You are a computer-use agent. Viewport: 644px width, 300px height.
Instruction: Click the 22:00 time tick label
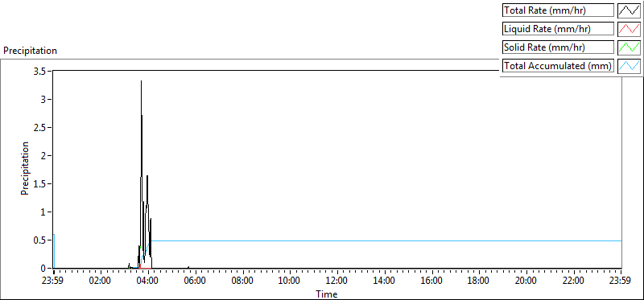point(573,282)
